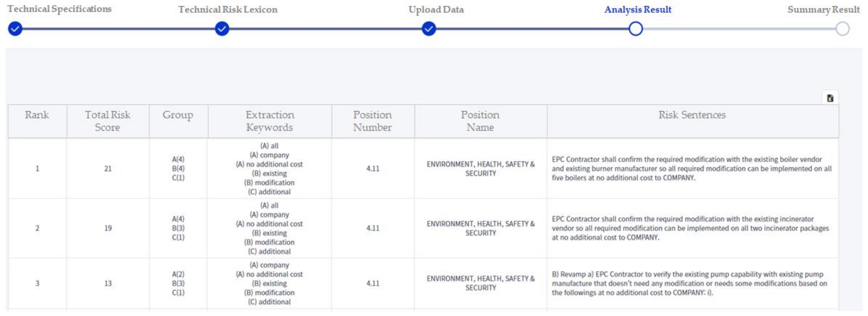Click the Risk Sentences column header

click(x=692, y=115)
